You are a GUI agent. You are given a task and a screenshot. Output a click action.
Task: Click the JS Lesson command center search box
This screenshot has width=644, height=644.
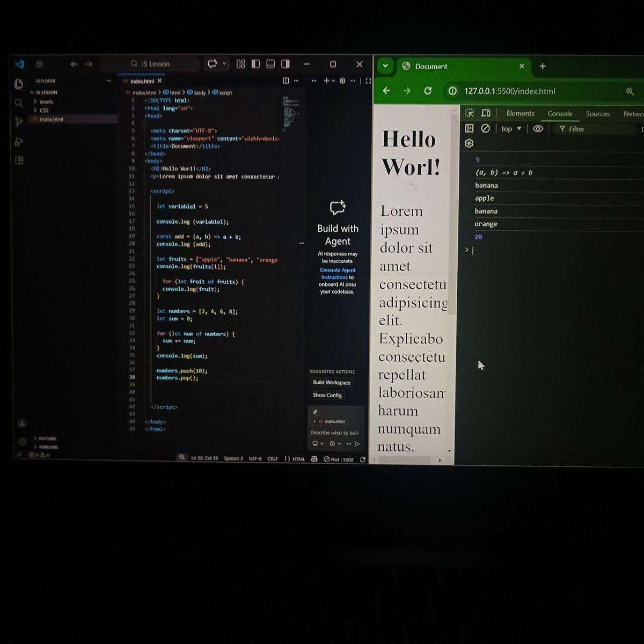150,64
